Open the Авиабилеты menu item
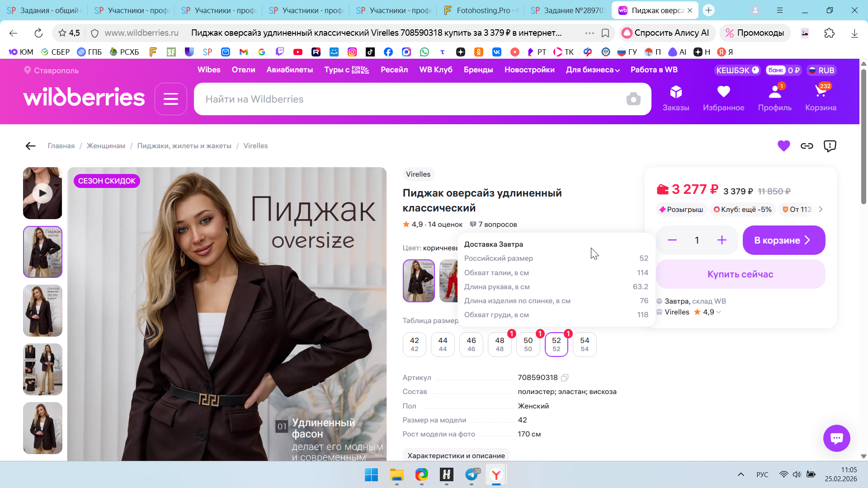 click(289, 70)
